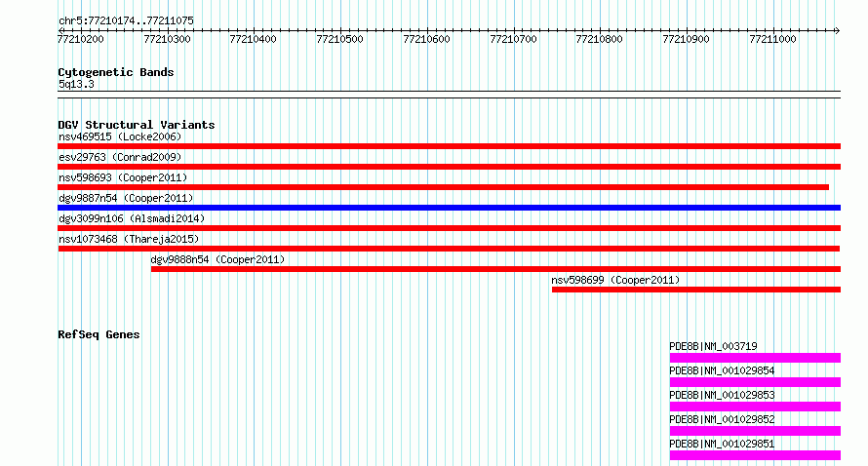Click the 77211000 ruler position
868x466 pixels.
tap(772, 39)
